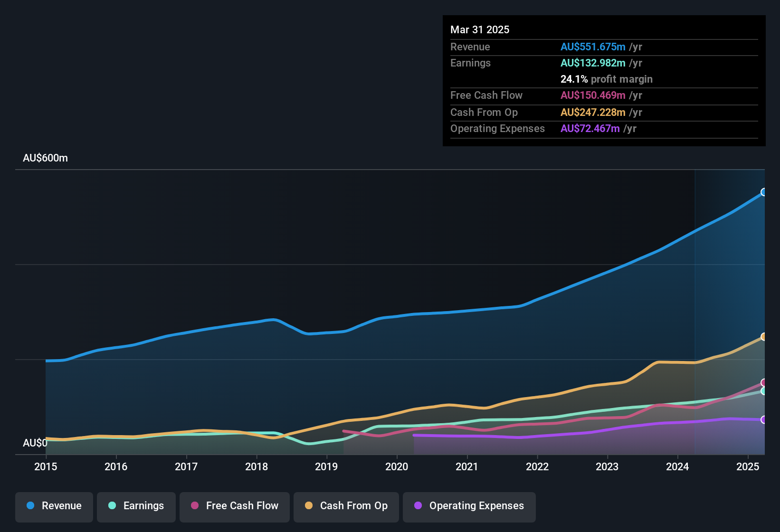Select the Operating Expenses endpoint marker
This screenshot has width=780, height=532.
tap(764, 420)
